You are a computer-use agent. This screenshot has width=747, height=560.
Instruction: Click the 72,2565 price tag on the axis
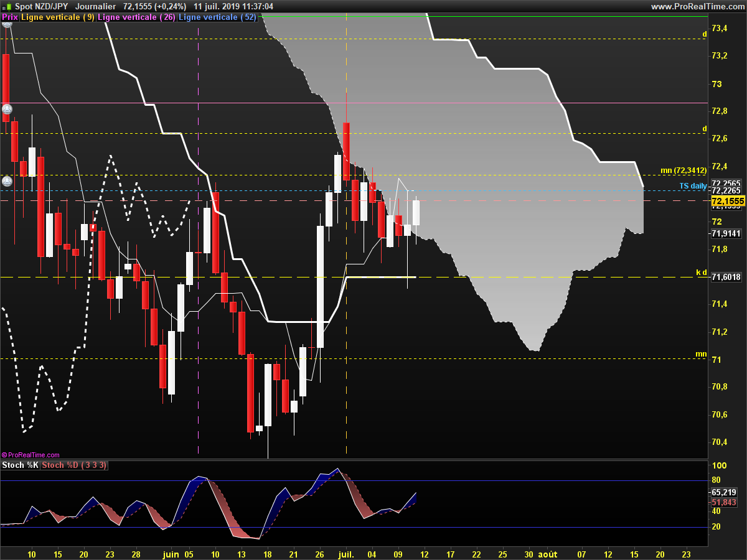(x=726, y=183)
